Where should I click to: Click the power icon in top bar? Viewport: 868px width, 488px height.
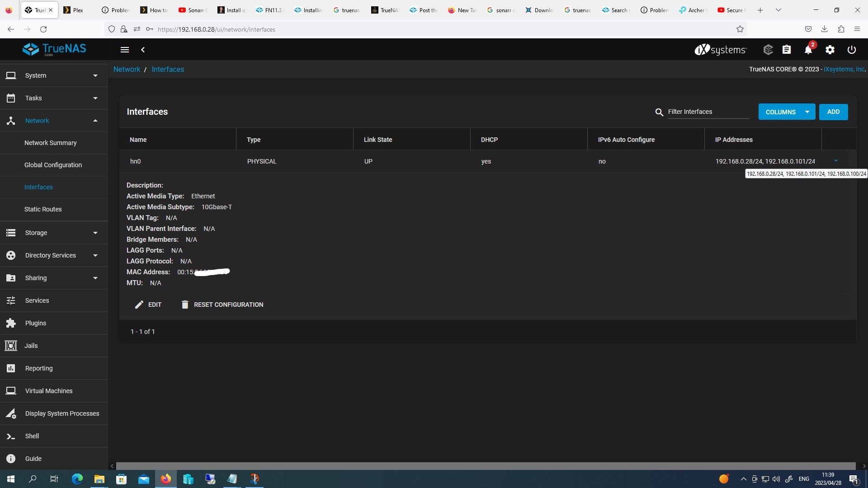(851, 50)
